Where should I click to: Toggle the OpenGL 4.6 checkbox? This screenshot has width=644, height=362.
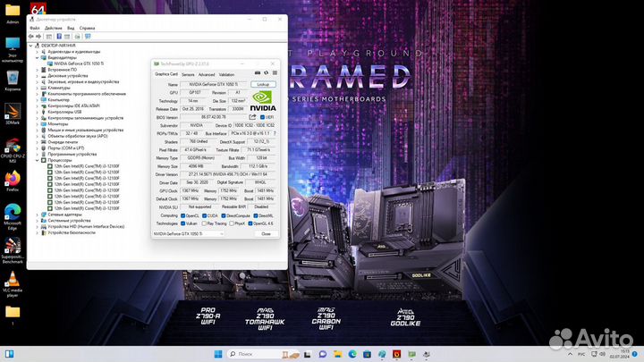point(250,223)
